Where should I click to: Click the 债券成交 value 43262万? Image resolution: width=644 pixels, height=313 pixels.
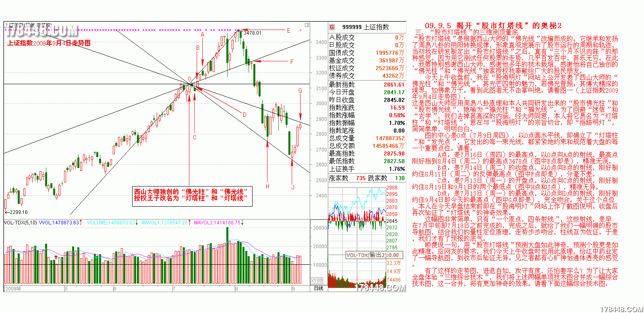(x=393, y=76)
